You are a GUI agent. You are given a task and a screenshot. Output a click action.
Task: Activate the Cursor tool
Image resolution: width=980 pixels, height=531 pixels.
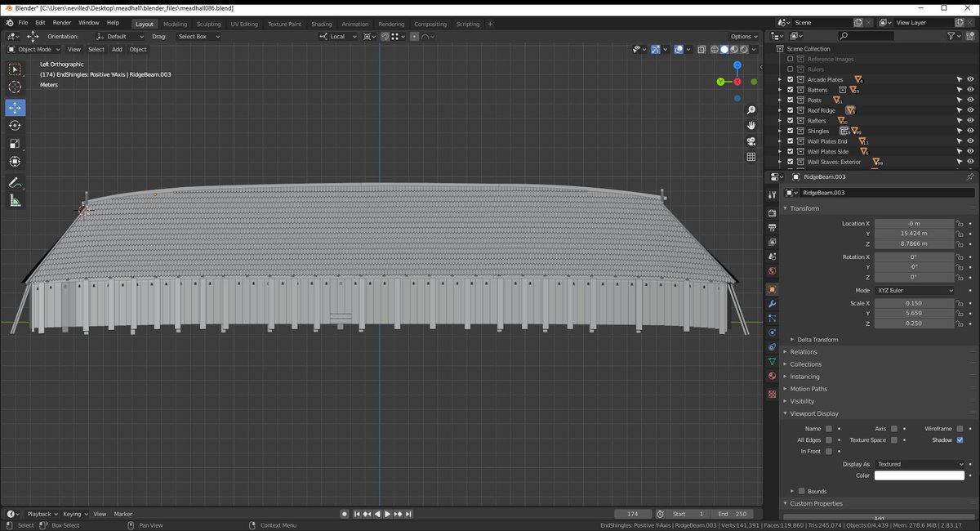pos(15,87)
